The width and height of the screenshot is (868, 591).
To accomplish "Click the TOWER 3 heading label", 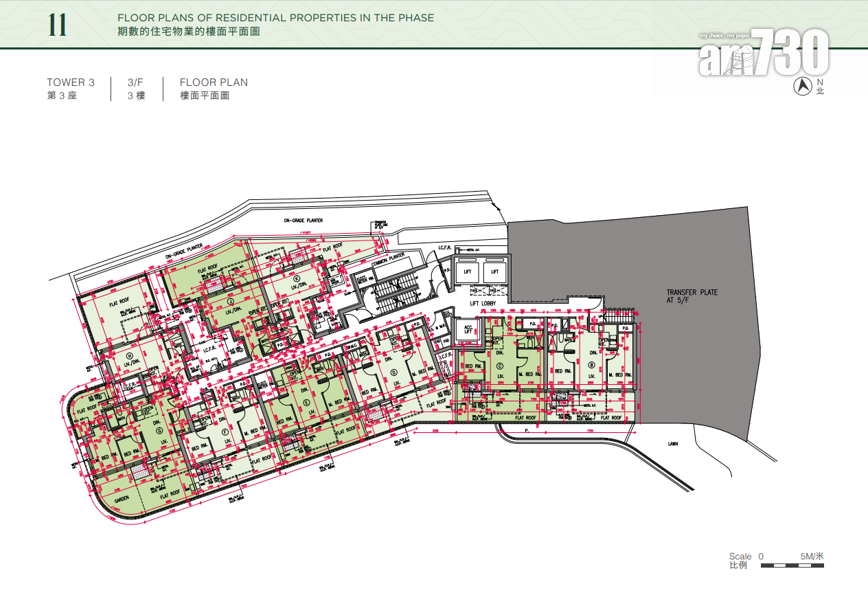I will click(x=71, y=82).
